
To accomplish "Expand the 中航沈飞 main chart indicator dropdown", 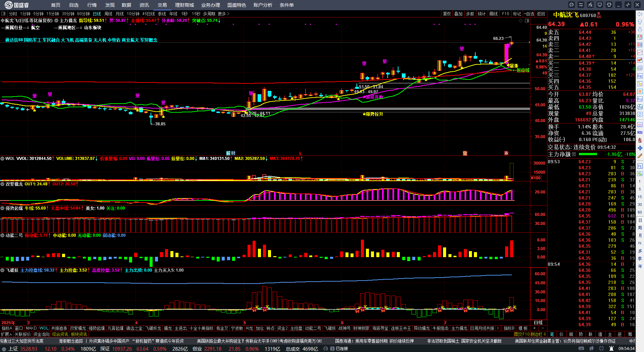I will click(56, 20).
